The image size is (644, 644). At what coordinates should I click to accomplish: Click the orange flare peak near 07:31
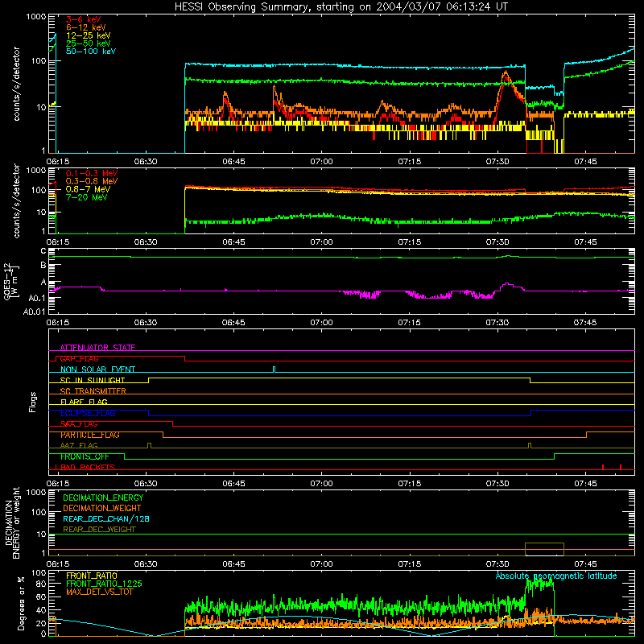point(506,73)
